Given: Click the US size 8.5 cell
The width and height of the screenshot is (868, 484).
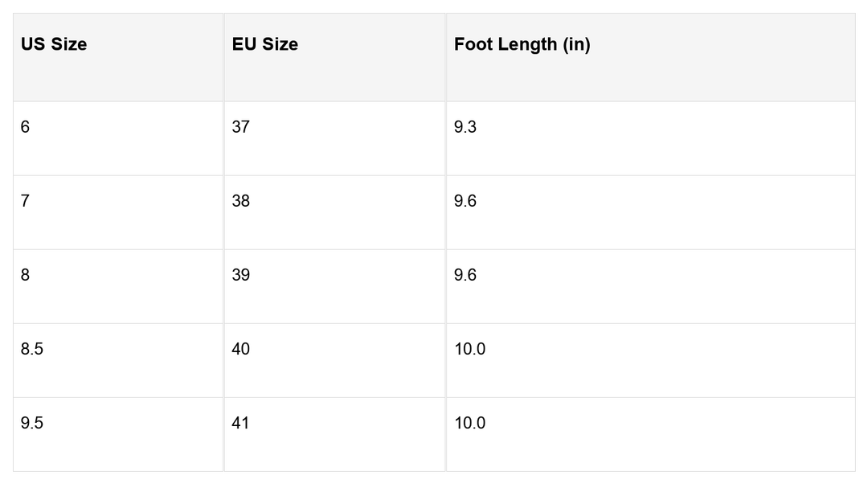Looking at the screenshot, I should (32, 349).
